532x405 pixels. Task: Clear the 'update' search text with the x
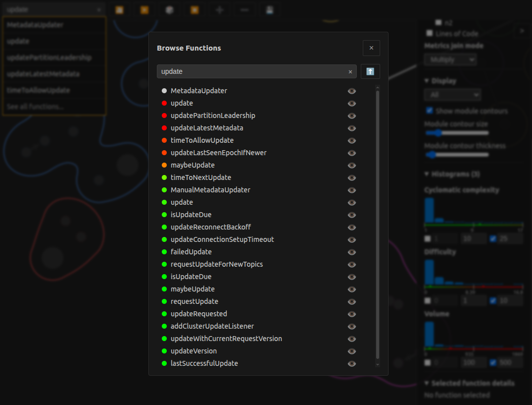[x=350, y=72]
